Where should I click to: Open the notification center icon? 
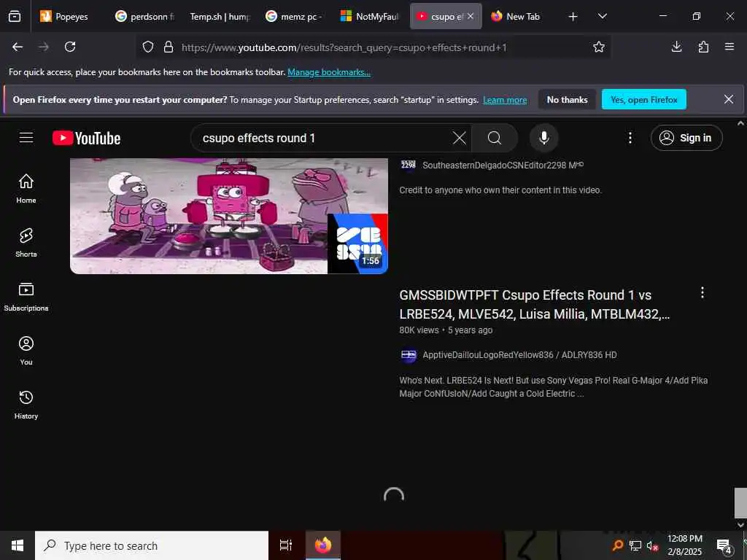tap(724, 547)
